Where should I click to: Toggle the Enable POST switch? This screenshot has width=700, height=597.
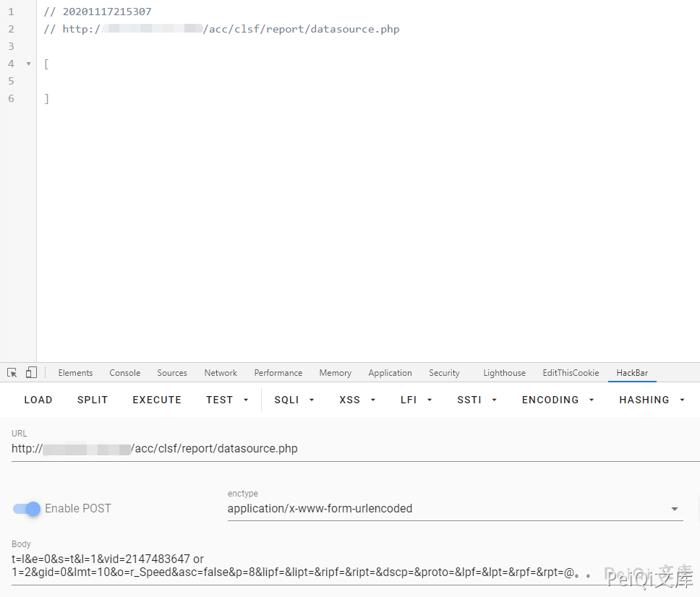click(27, 509)
